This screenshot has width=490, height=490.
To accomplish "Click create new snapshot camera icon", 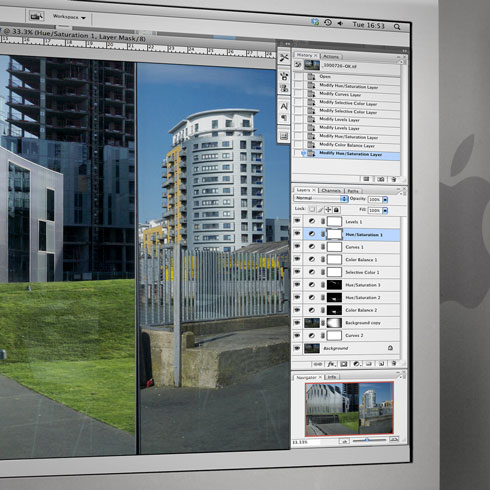I will click(x=381, y=179).
